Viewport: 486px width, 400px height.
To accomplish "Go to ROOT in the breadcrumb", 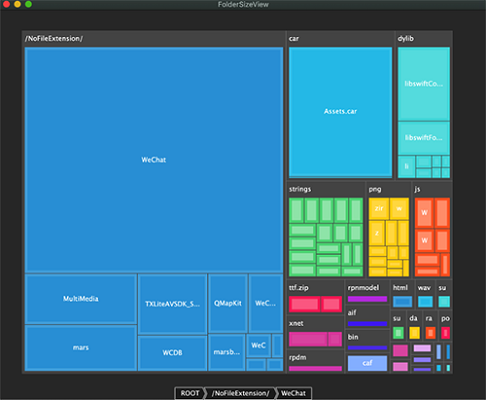I will coord(190,393).
